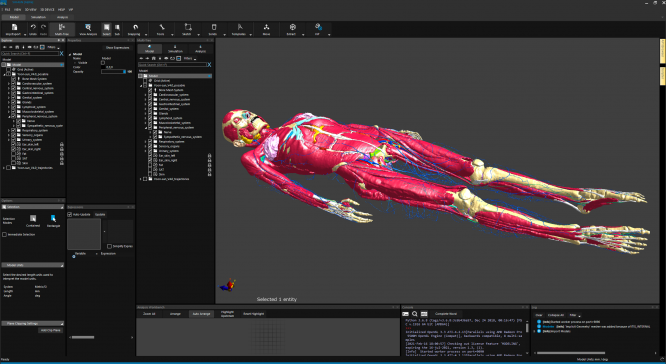The width and height of the screenshot is (666, 364).
Task: Click the Move tool icon
Action: tap(266, 27)
